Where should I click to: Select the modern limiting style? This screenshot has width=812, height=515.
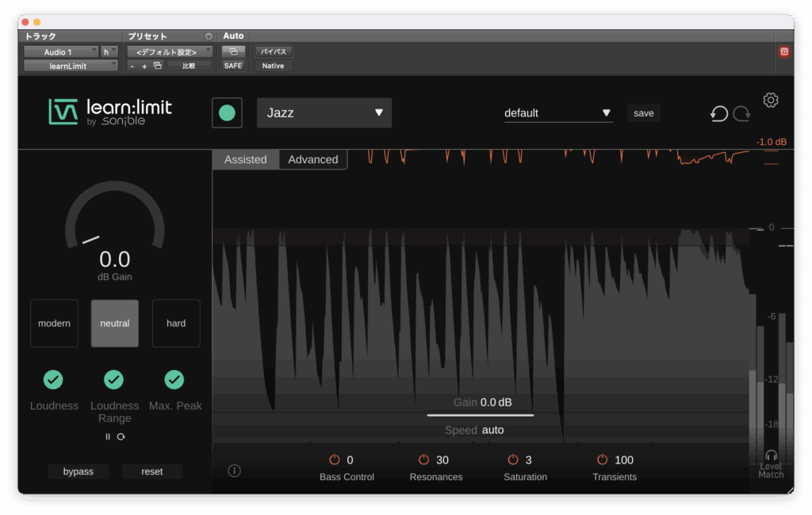pyautogui.click(x=55, y=323)
